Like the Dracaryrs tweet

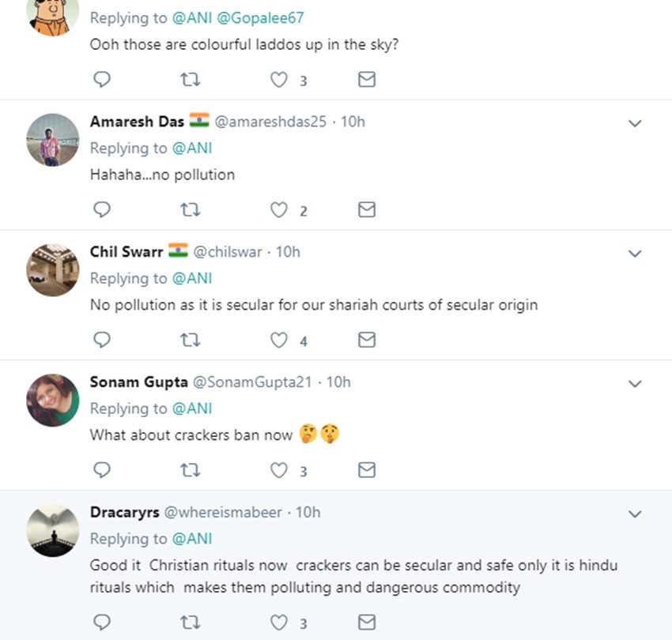click(x=278, y=622)
